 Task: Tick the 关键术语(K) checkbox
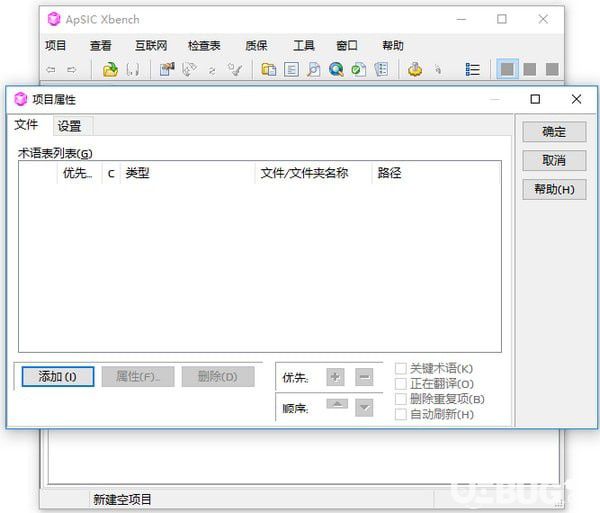pyautogui.click(x=400, y=368)
